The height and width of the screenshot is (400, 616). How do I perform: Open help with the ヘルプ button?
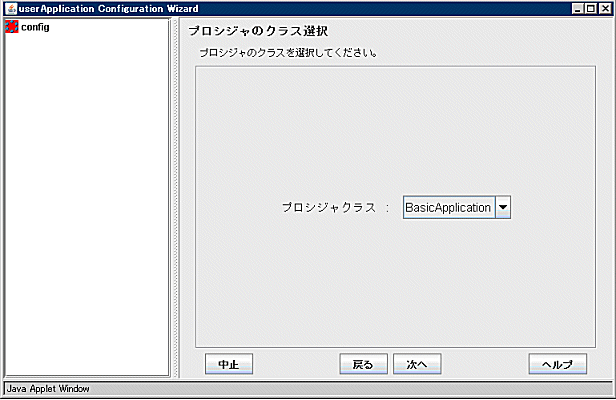[x=557, y=364]
